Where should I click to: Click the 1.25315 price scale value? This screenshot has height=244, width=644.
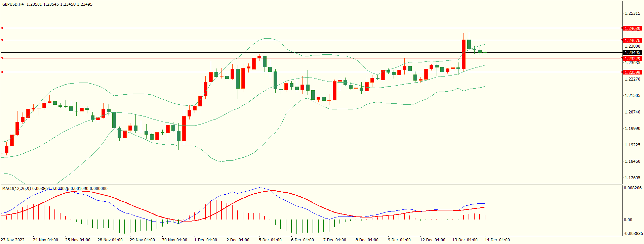632,13
